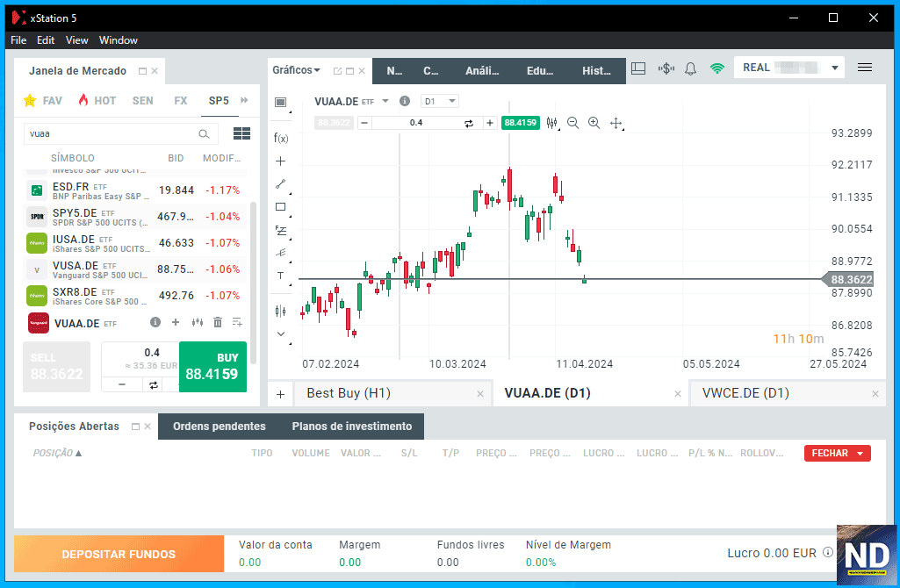The image size is (900, 588).
Task: Zoom in the chart
Action: pos(594,123)
